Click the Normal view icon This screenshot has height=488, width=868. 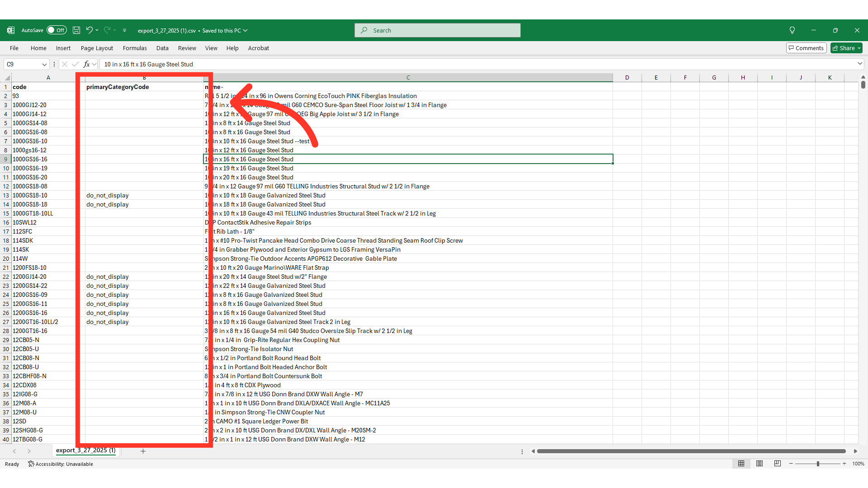pos(741,464)
